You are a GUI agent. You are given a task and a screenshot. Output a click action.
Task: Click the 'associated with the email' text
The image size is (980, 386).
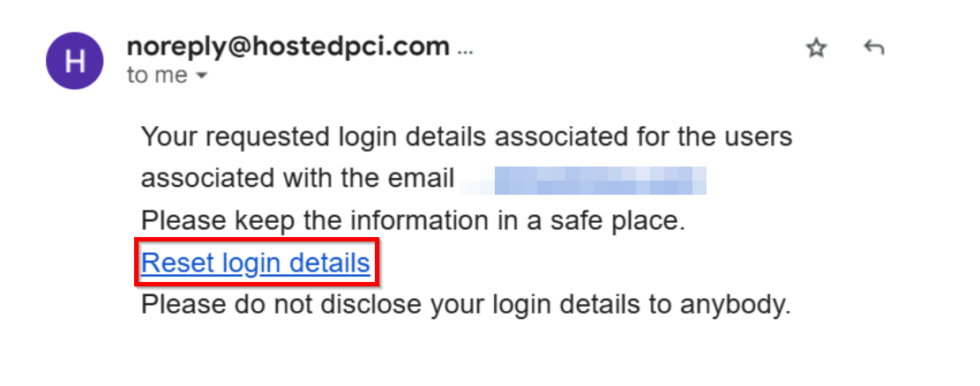pyautogui.click(x=297, y=179)
